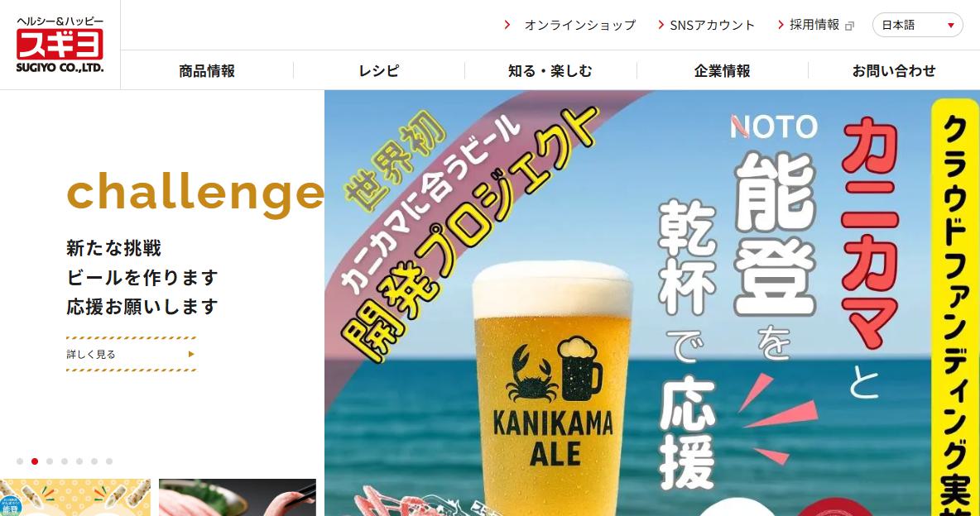This screenshot has width=980, height=516.
Task: Open the SNSアカウント link
Action: click(x=713, y=25)
